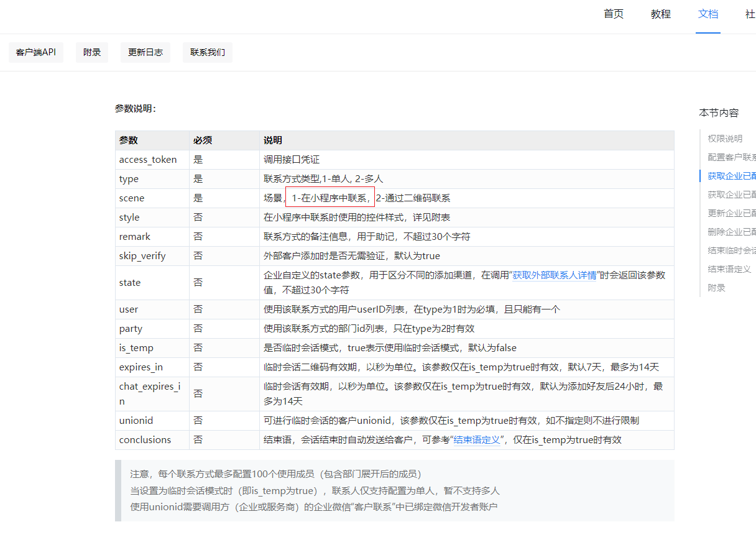Click the skip_verify parameter cell

pyautogui.click(x=152, y=256)
